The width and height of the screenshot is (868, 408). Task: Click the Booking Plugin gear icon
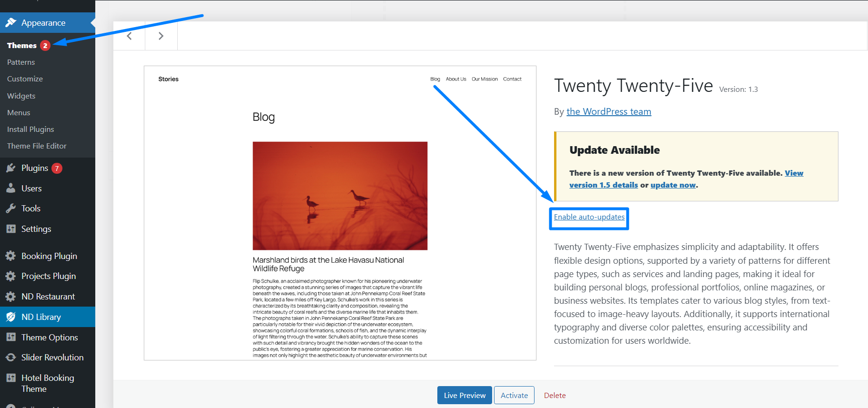coord(10,256)
